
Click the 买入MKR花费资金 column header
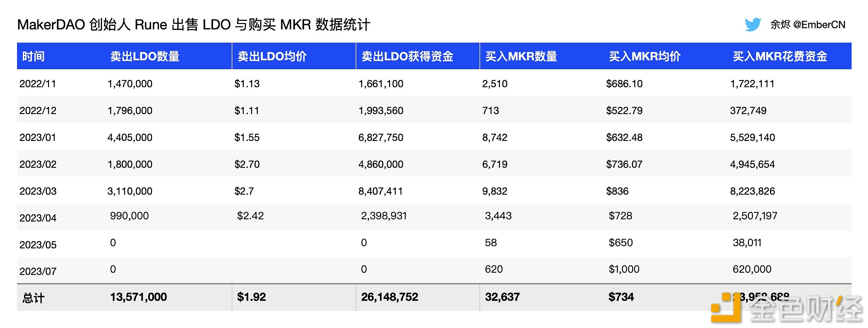780,56
